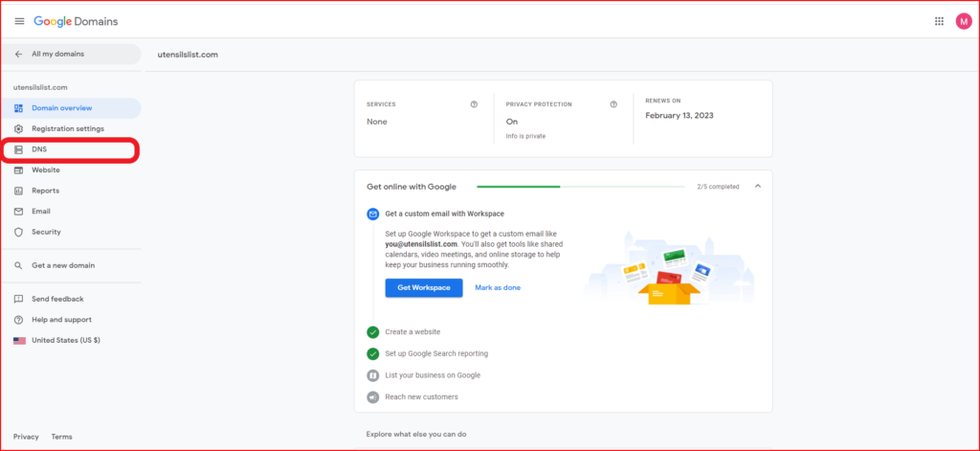Click the Google Domains logo
Image resolution: width=980 pixels, height=451 pixels.
pos(76,21)
